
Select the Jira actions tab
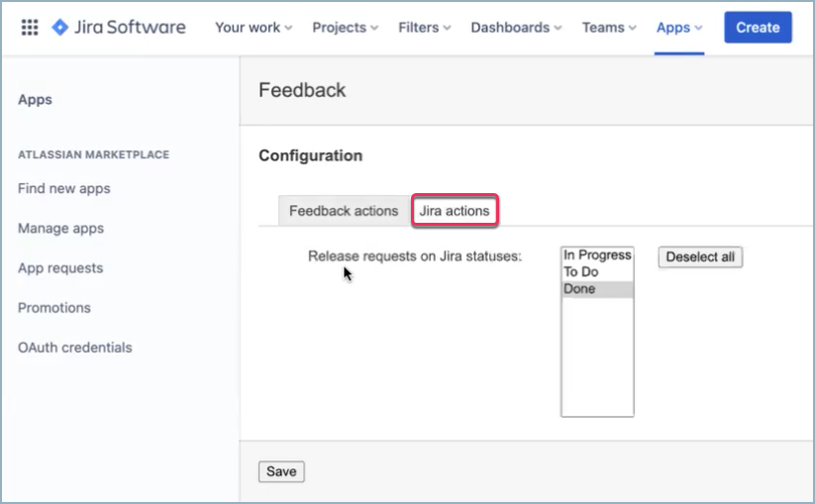click(455, 211)
